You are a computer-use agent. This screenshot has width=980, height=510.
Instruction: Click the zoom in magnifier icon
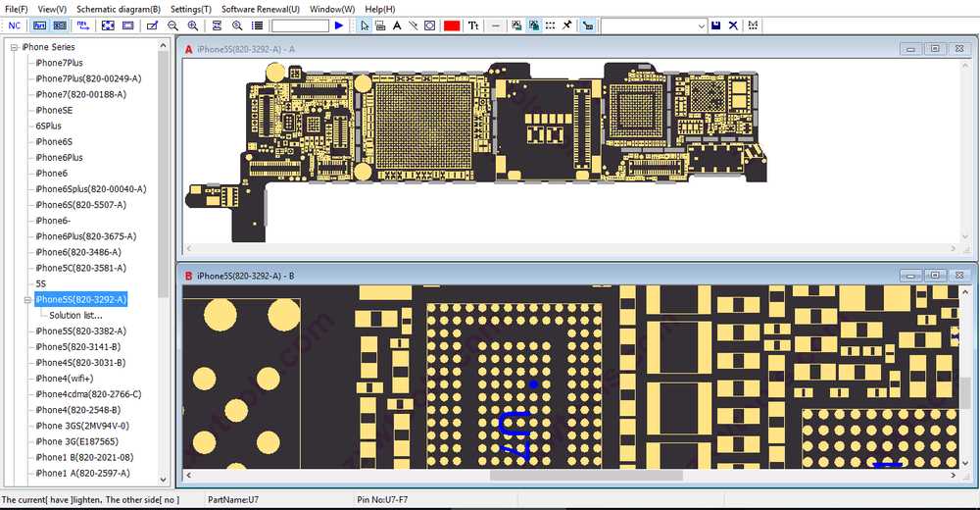point(193,25)
